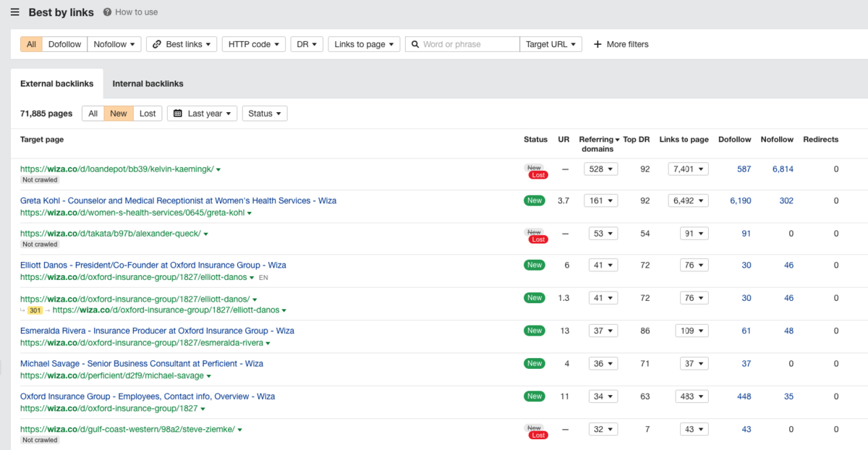Viewport: 868px width, 450px height.
Task: Click the How to use help icon
Action: click(x=107, y=12)
